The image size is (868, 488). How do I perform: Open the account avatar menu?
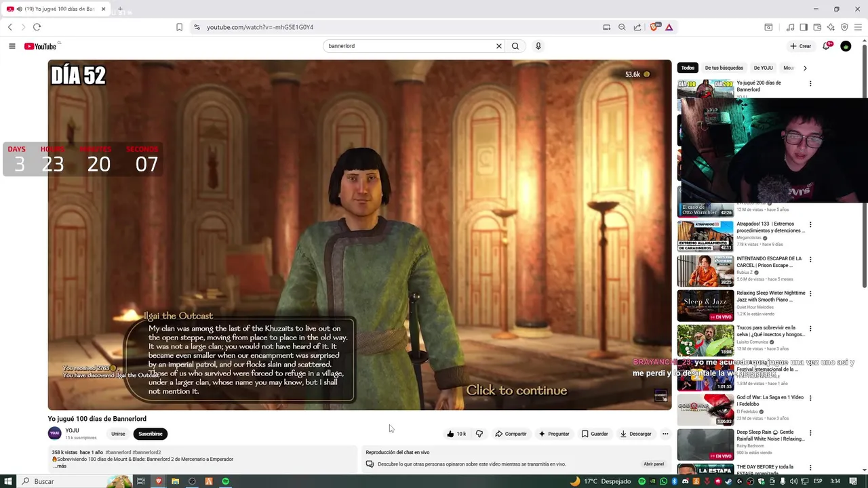tap(846, 46)
